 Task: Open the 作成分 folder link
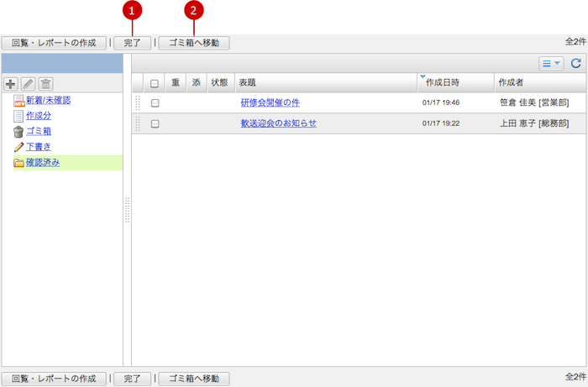pyautogui.click(x=39, y=116)
